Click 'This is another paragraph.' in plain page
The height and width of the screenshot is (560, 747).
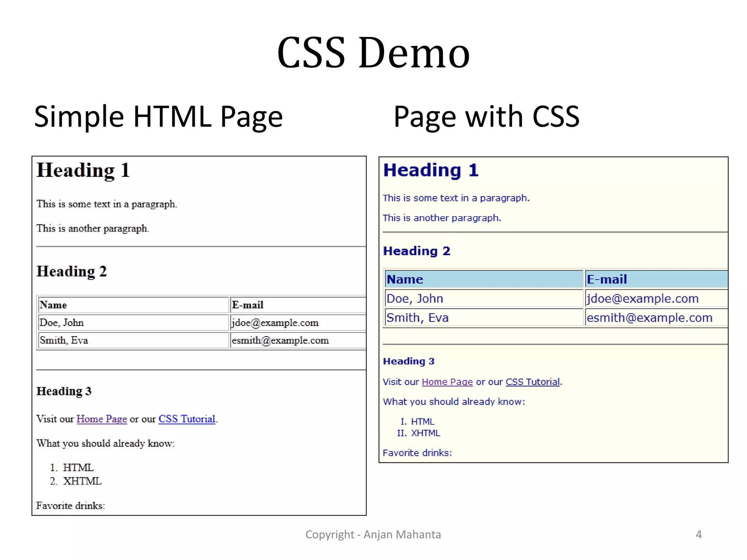coord(93,229)
